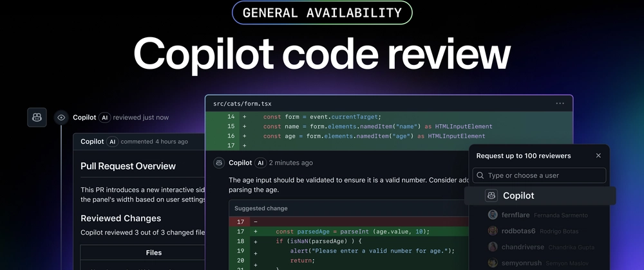Image resolution: width=644 pixels, height=270 pixels.
Task: Click the Type or choose a user field
Action: (539, 175)
